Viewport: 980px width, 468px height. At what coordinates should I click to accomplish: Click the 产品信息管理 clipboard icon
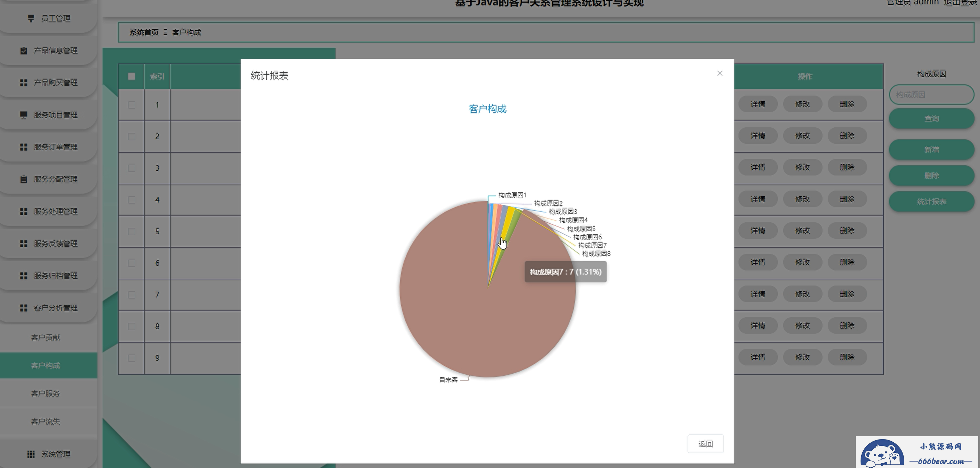pos(24,51)
